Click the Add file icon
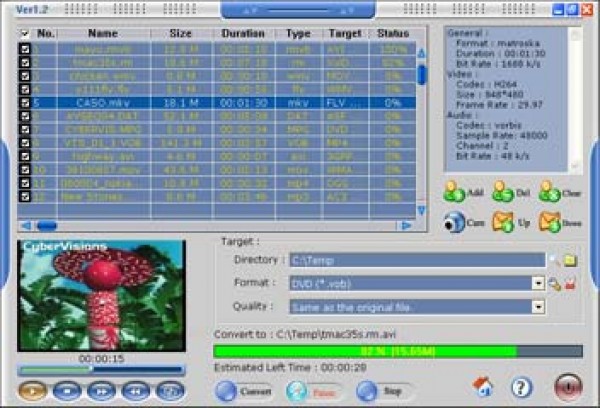The width and height of the screenshot is (600, 408). point(453,192)
